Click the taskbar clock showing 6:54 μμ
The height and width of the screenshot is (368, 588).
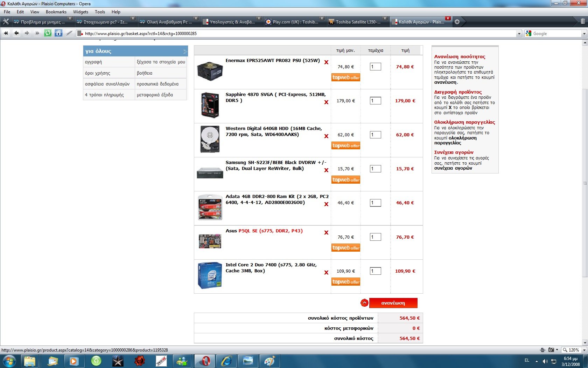[570, 361]
